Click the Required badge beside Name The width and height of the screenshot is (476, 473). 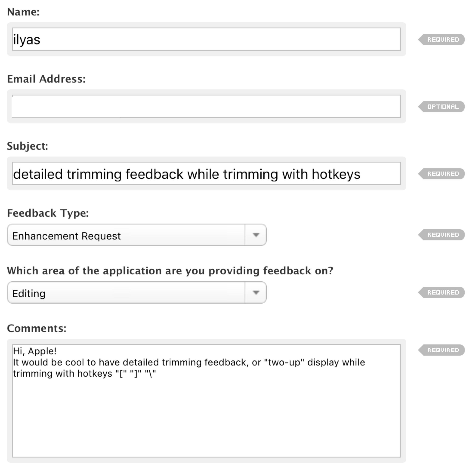[441, 40]
